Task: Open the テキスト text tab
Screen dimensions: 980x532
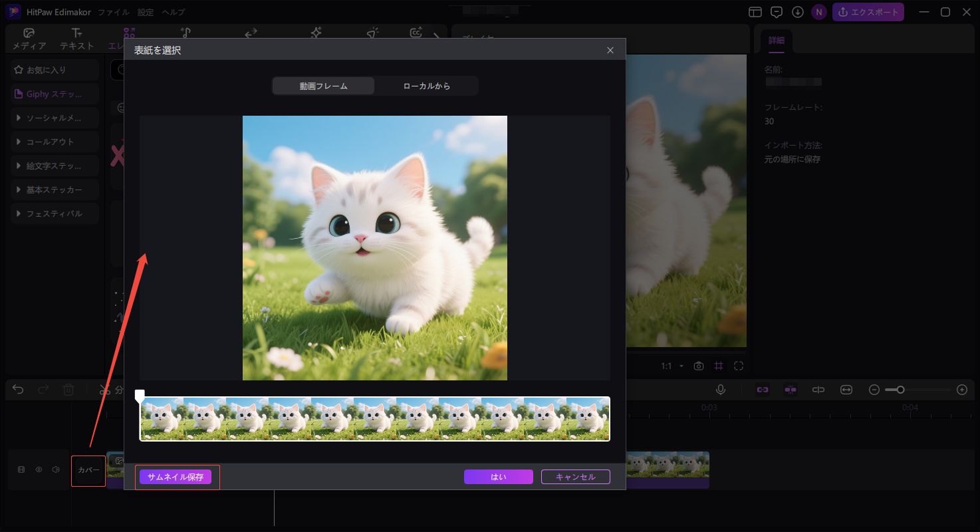Action: (x=77, y=39)
